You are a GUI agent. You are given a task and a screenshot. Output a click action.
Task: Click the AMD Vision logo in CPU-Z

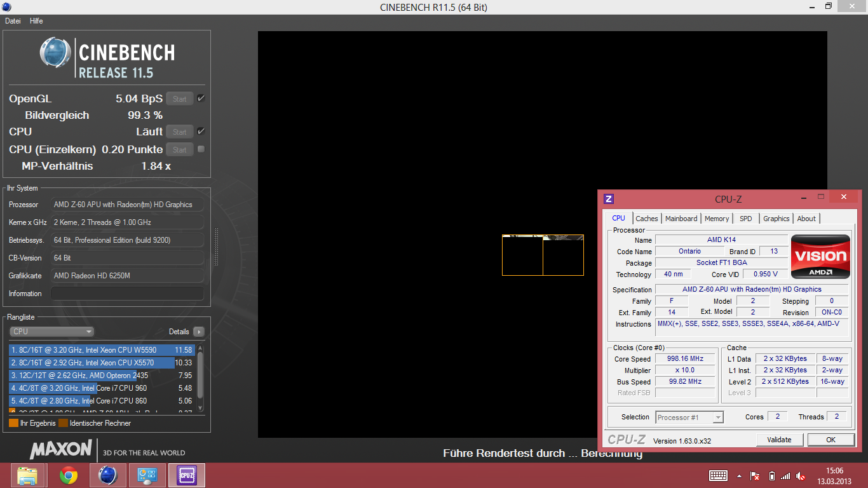[820, 256]
